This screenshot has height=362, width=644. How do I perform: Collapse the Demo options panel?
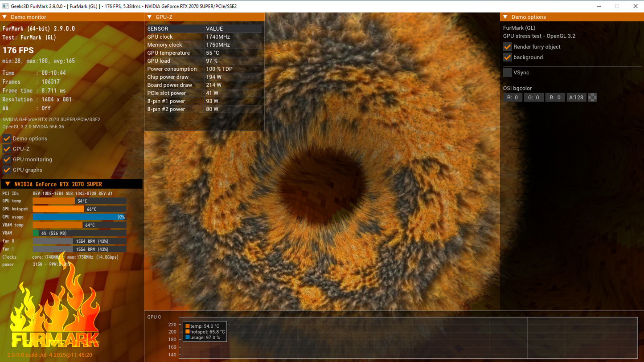pyautogui.click(x=505, y=17)
